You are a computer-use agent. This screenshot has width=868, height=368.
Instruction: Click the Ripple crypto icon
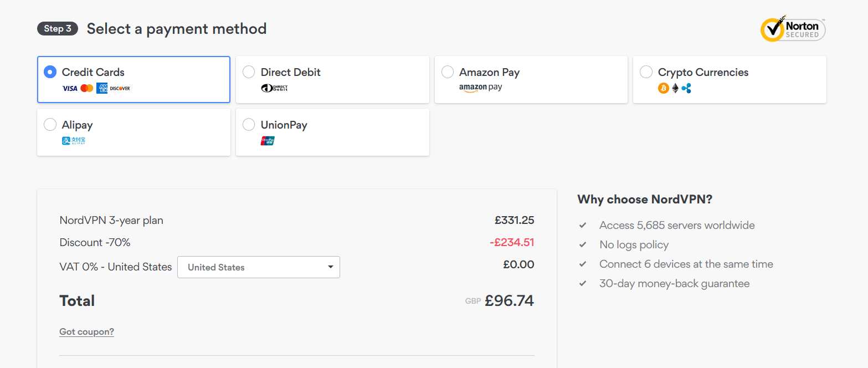[x=687, y=88]
